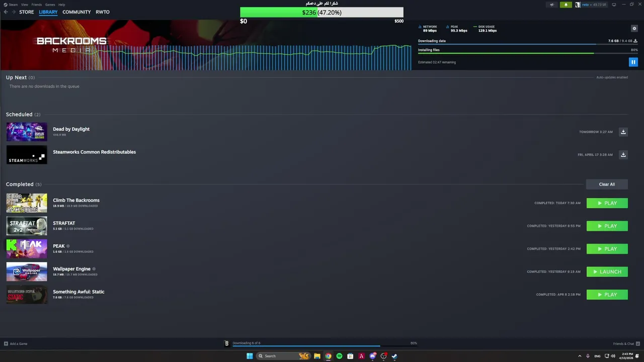The image size is (644, 362).
Task: Open the green notifications bell
Action: [566, 5]
